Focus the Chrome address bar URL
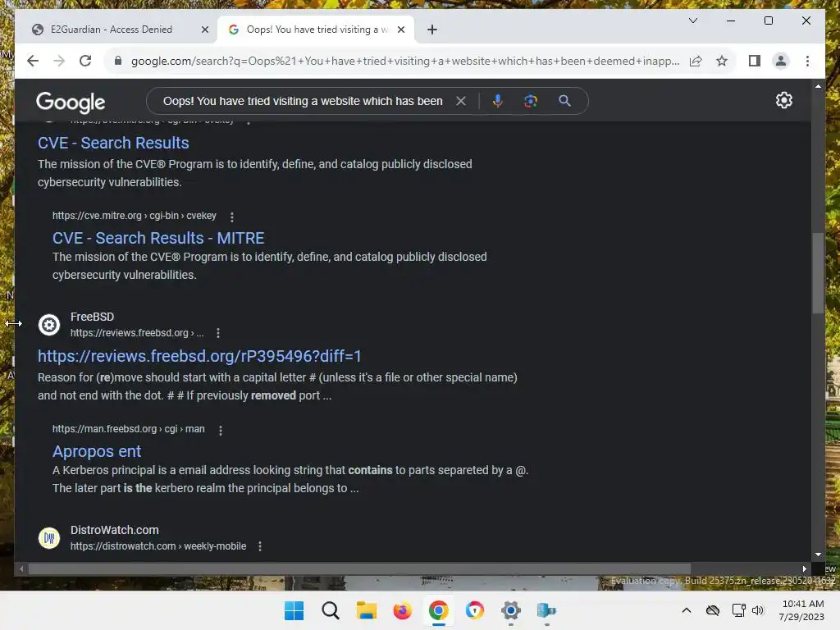The width and height of the screenshot is (840, 630). pyautogui.click(x=405, y=61)
